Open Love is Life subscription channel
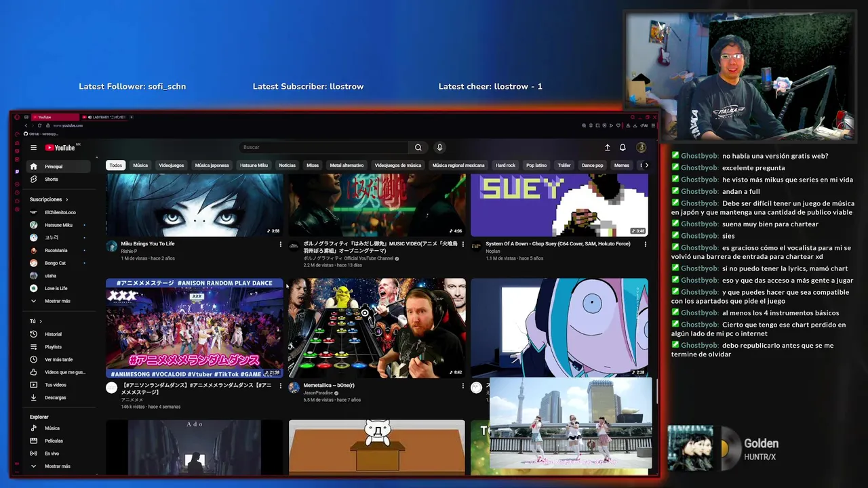Image resolution: width=868 pixels, height=488 pixels. (58, 288)
